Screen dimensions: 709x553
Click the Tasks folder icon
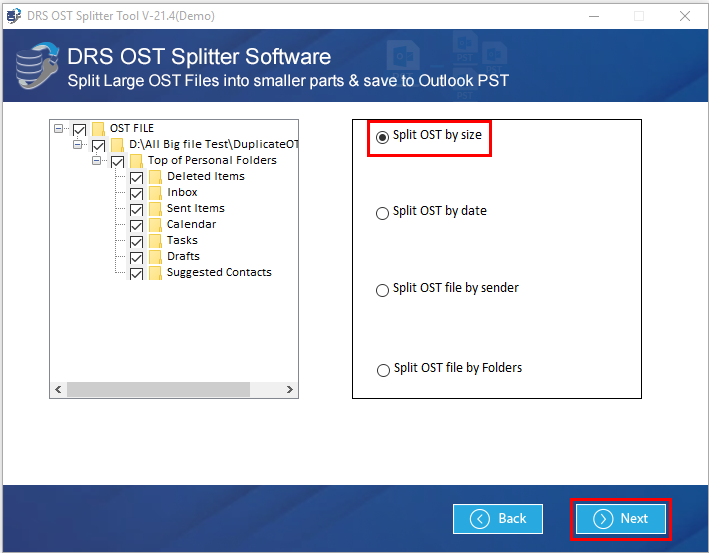point(155,241)
